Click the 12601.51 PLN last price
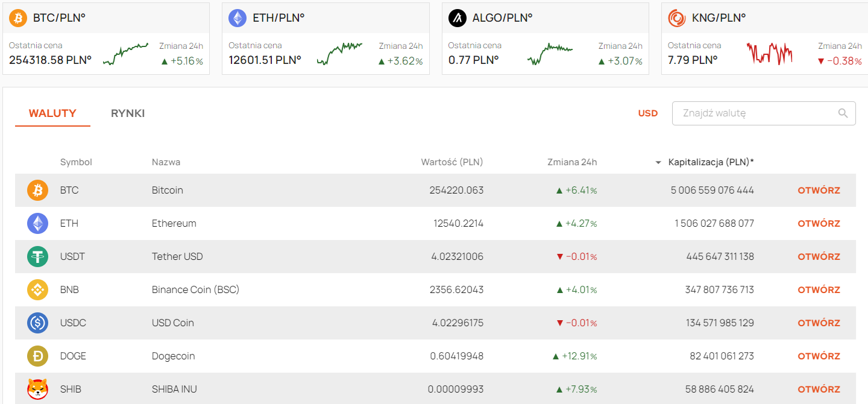The height and width of the screenshot is (404, 868). coord(265,60)
